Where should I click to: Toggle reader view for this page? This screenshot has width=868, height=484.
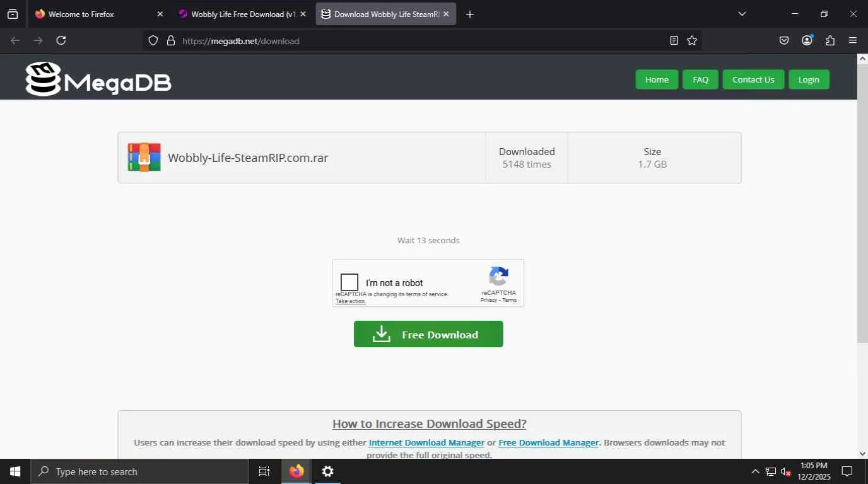pos(674,40)
